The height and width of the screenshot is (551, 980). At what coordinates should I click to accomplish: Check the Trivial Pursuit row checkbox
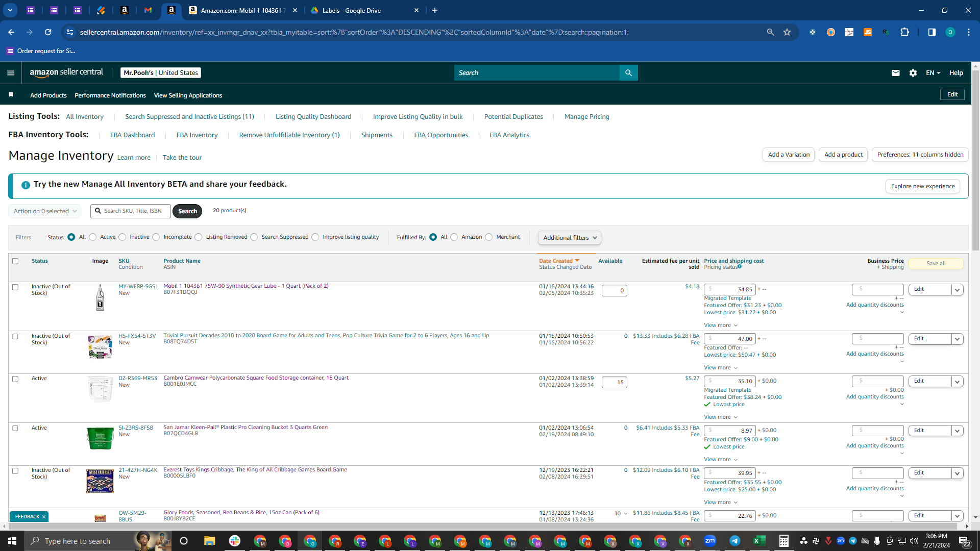(x=15, y=337)
